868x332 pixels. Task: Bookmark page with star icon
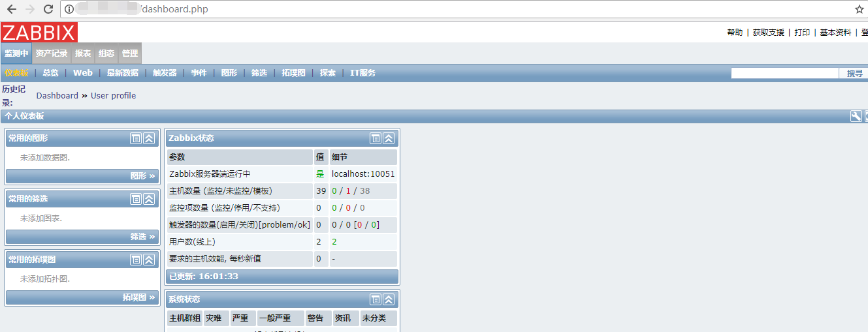[860, 9]
